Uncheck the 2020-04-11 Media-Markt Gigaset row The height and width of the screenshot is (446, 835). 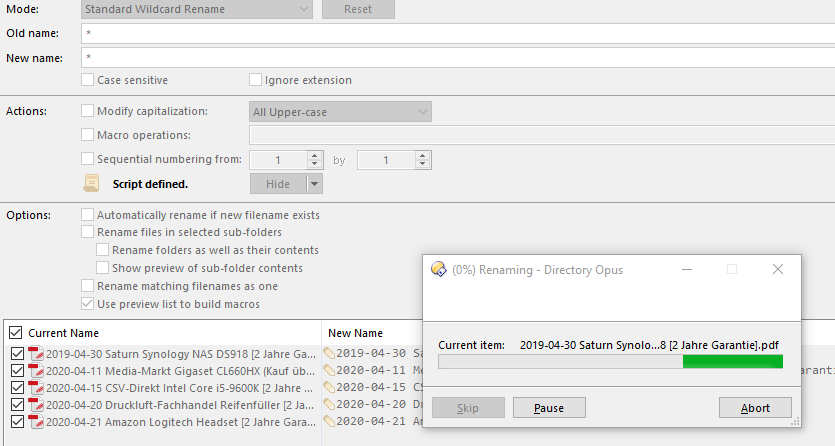tap(17, 370)
